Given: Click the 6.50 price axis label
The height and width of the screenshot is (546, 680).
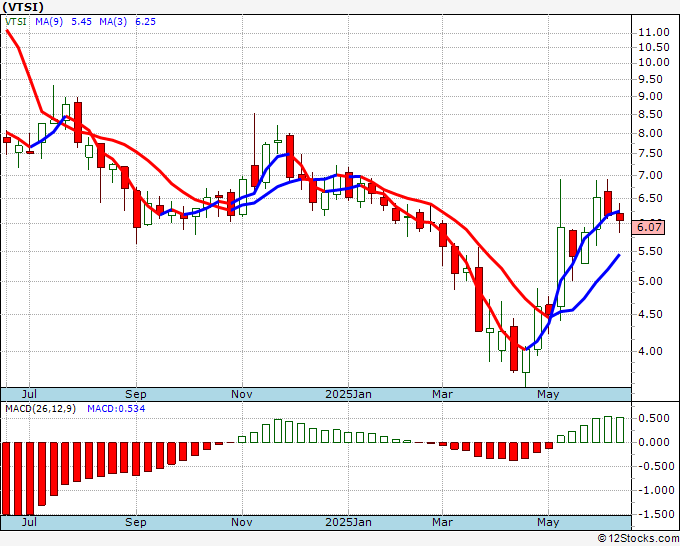Looking at the screenshot, I should pos(651,199).
